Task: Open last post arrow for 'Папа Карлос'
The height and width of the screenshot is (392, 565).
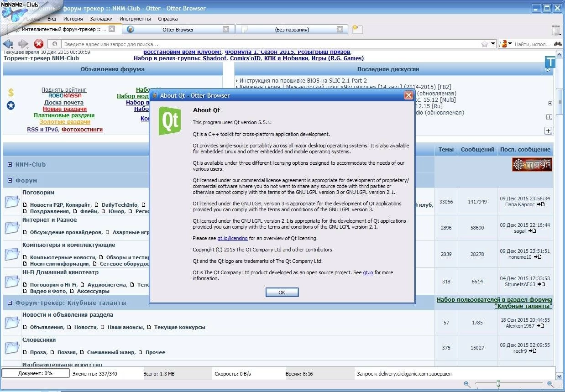Action: [541, 204]
